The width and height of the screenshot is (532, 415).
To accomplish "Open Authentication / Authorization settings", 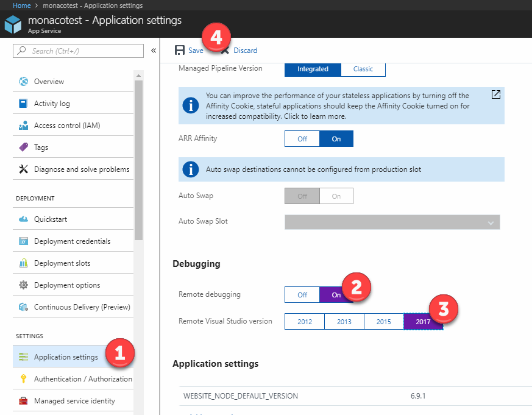I will pyautogui.click(x=73, y=378).
